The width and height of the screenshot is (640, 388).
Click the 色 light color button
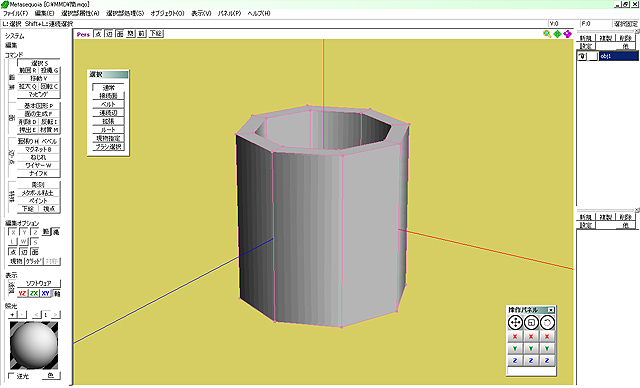51,375
